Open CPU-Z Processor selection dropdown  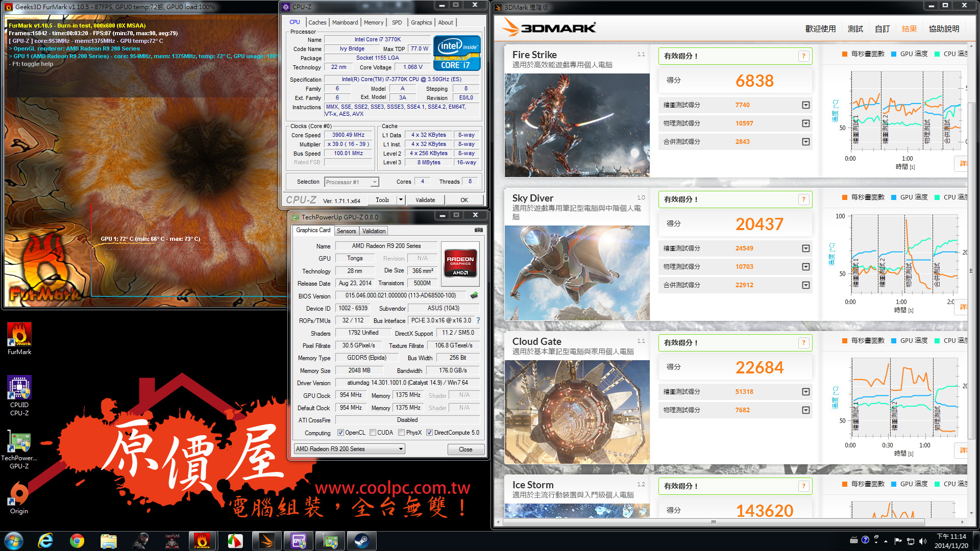[352, 182]
